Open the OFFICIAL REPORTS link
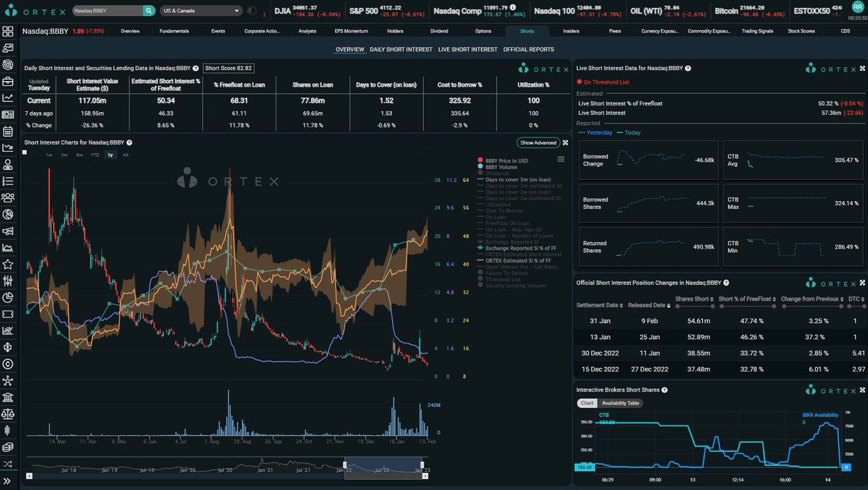This screenshot has width=868, height=490. (529, 49)
